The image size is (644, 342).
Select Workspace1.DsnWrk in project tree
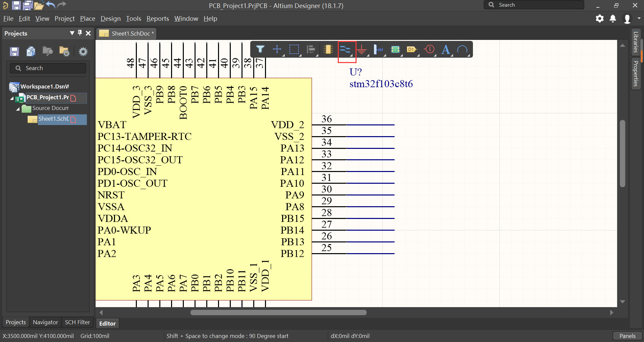45,87
